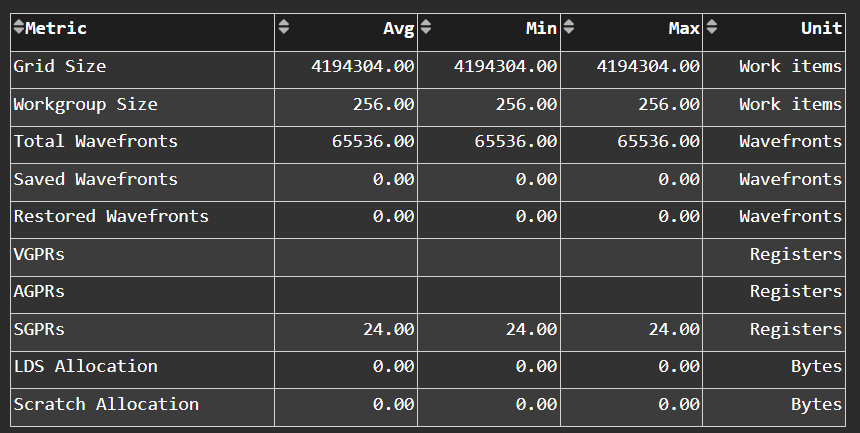Viewport: 860px width, 433px height.
Task: Click the sort arrows in Max column
Action: pos(568,28)
